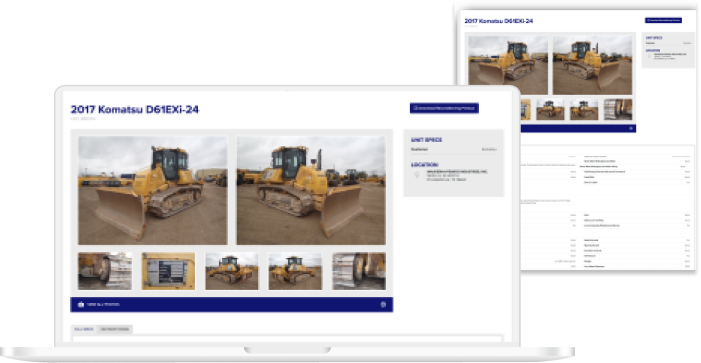Open the view all photos link on laptop
This screenshot has width=701, height=363.
[x=103, y=304]
